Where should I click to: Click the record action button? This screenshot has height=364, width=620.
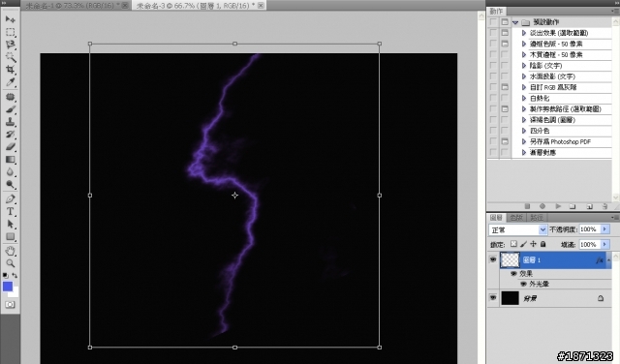[x=542, y=206]
